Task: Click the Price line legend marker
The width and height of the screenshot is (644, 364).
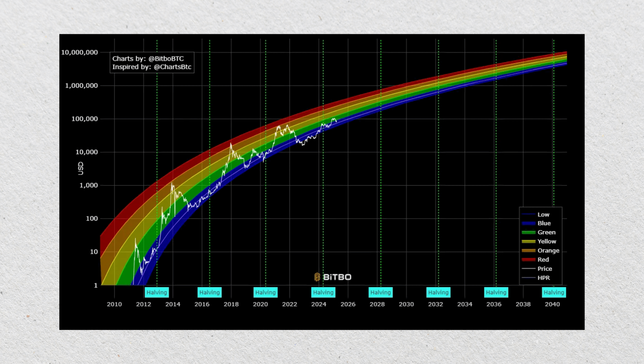Action: 528,269
